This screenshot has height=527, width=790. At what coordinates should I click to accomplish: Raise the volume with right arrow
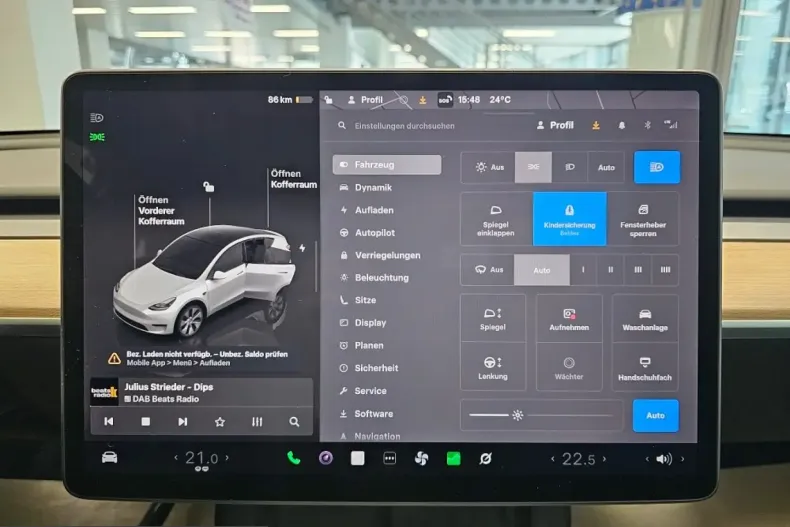(x=683, y=459)
